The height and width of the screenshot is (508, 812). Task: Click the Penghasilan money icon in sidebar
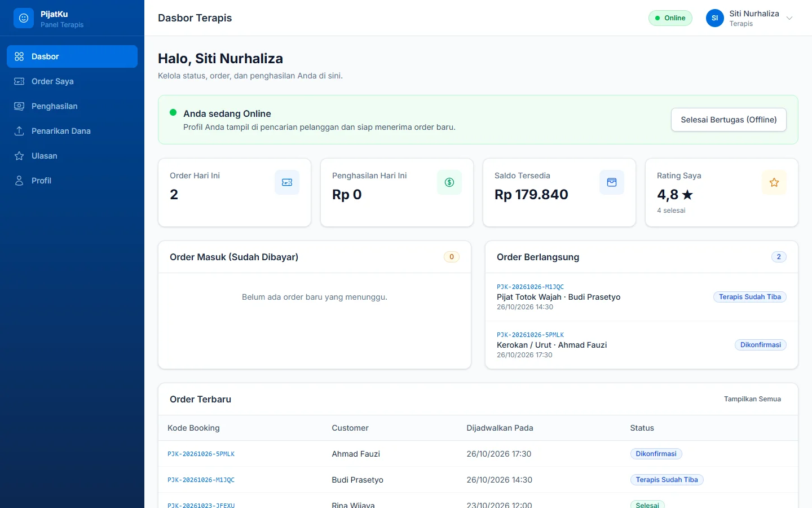point(19,106)
